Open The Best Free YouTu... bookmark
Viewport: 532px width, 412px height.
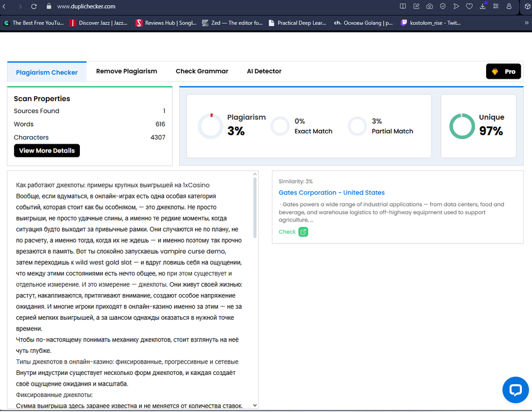pos(33,23)
